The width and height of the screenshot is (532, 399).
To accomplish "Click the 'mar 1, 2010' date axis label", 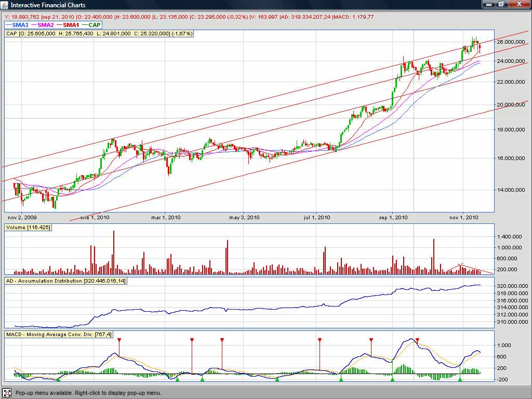I will point(166,218).
